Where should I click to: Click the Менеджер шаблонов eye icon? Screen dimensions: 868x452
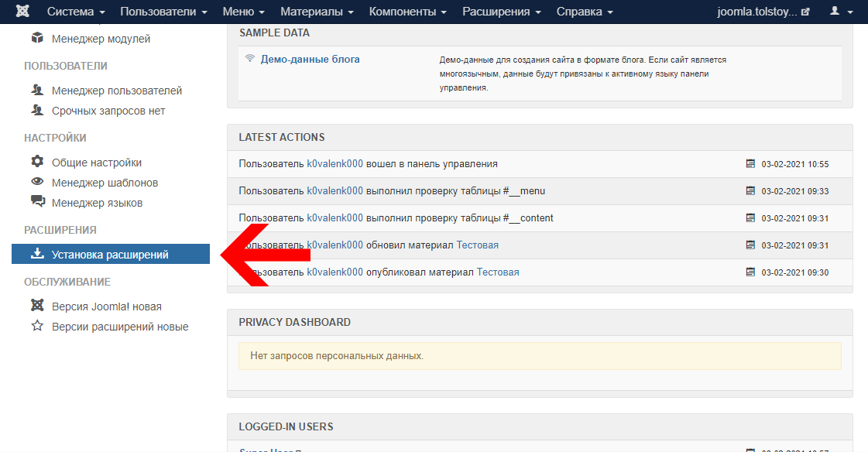37,181
